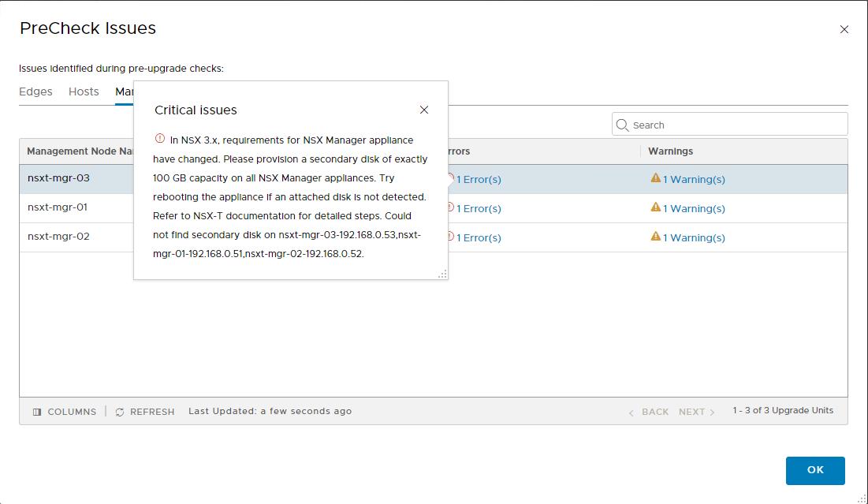The height and width of the screenshot is (504, 868).
Task: Click the search magnifier icon
Action: 622,125
